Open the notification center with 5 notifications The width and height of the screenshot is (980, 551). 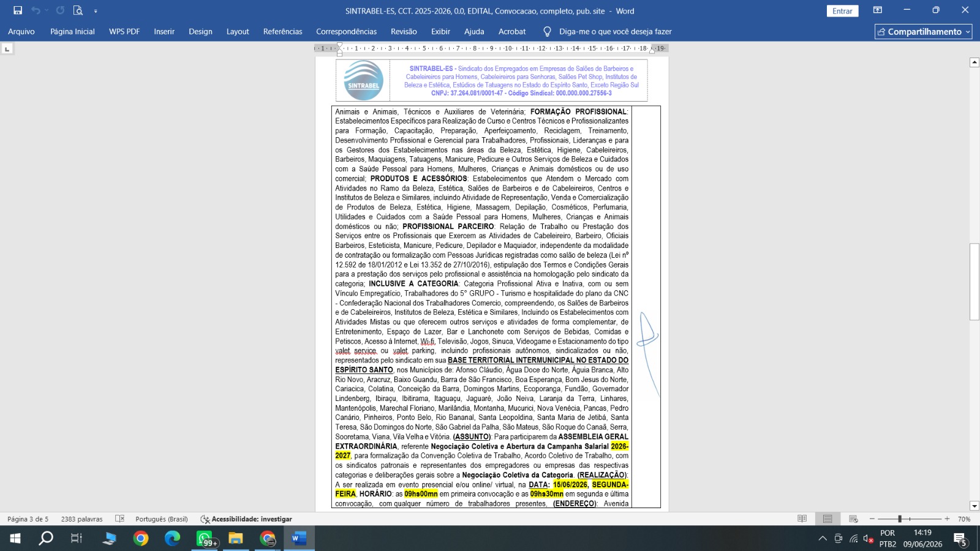960,539
